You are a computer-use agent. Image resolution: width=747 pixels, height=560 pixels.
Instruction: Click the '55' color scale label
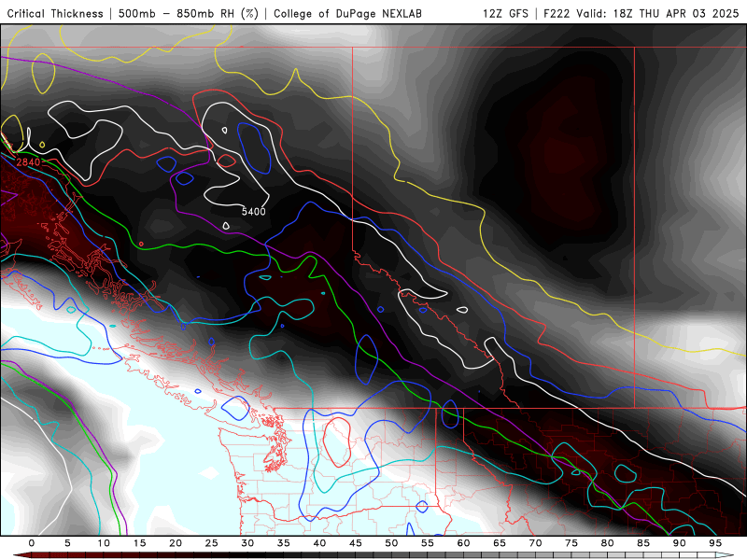[428, 543]
